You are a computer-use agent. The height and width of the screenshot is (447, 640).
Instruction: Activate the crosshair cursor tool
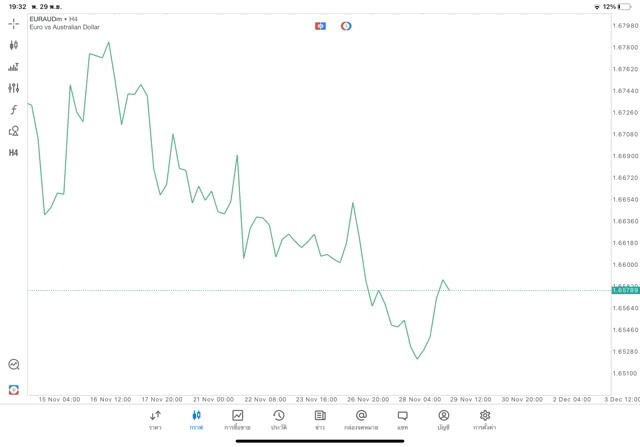(x=14, y=23)
